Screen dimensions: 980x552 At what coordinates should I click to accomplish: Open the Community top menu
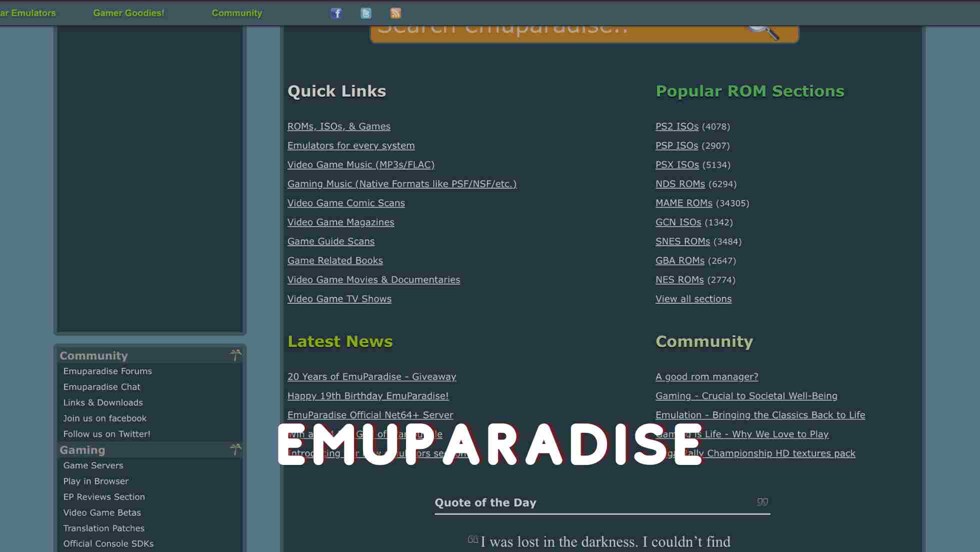pos(236,13)
